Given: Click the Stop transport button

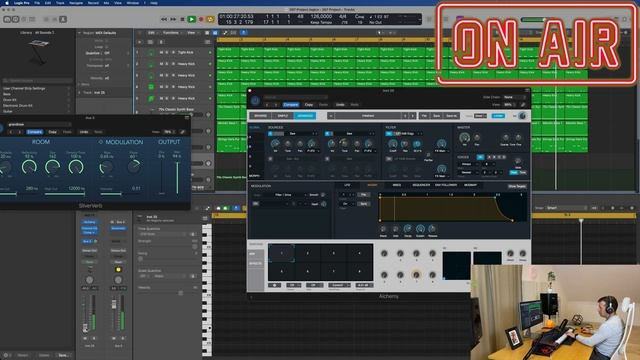Looking at the screenshot, I should 182,19.
